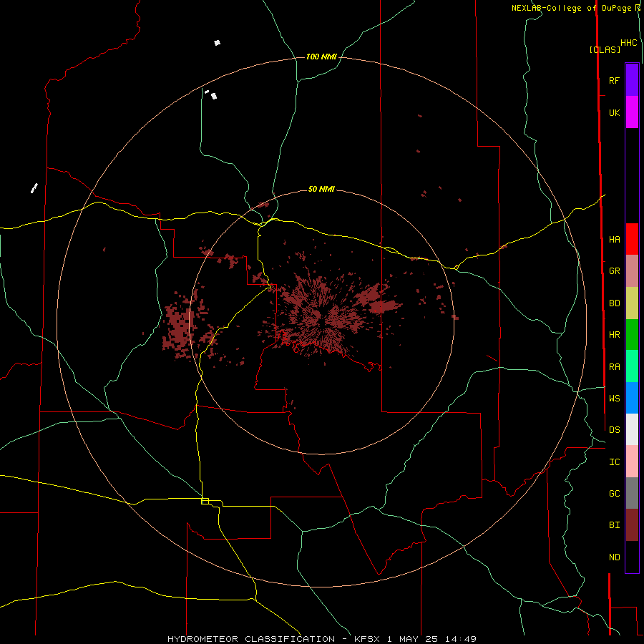644x644 pixels.
Task: Click the ND legend label
Action: click(614, 557)
